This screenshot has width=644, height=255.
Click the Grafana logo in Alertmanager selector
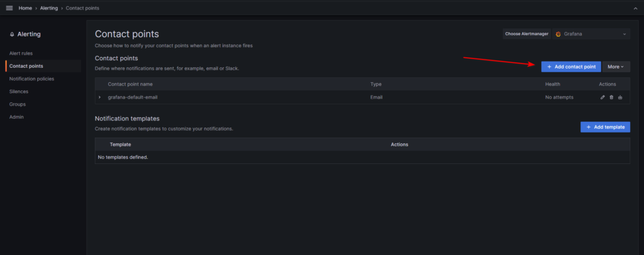(558, 34)
